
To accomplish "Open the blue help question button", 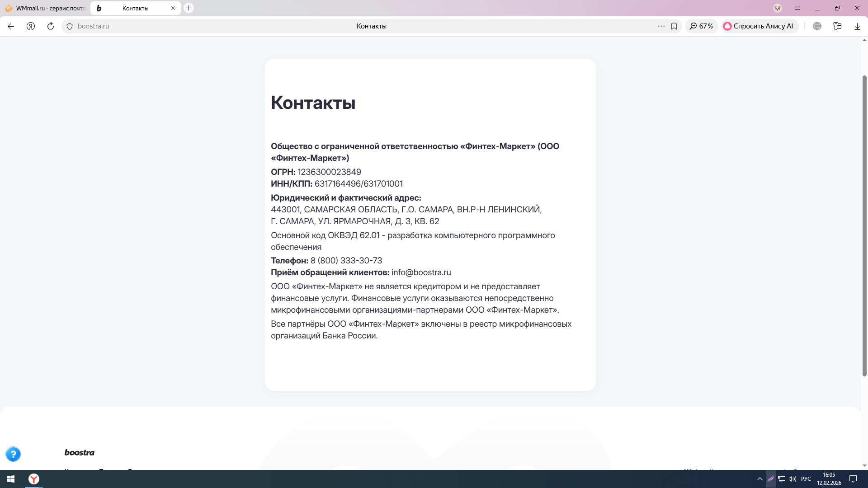I will 13,454.
